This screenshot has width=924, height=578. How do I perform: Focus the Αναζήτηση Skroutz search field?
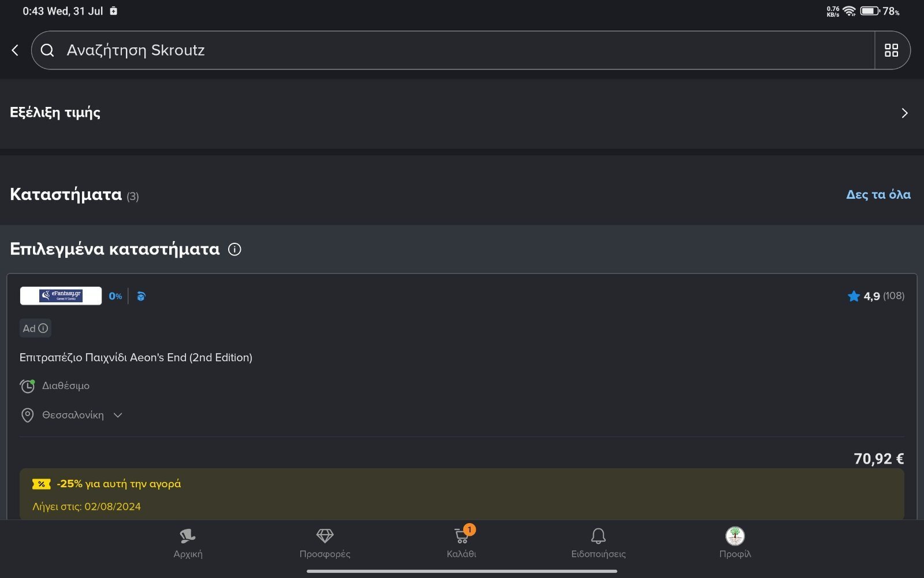453,50
